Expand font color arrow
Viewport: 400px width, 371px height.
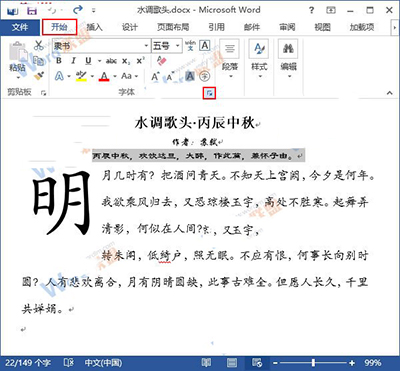(x=115, y=76)
